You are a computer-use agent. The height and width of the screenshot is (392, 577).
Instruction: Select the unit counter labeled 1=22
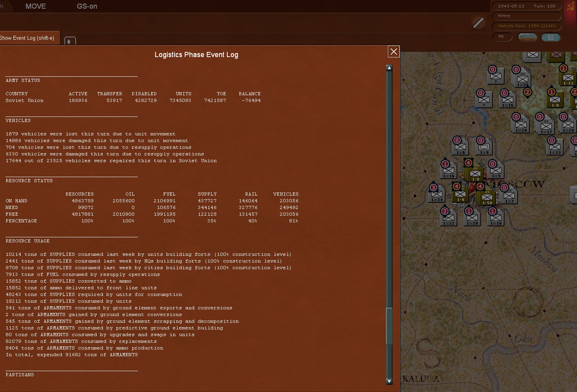(x=449, y=217)
